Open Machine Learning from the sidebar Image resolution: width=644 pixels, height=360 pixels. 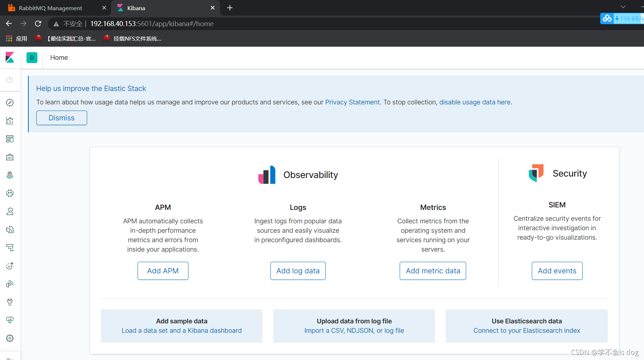pyautogui.click(x=10, y=193)
